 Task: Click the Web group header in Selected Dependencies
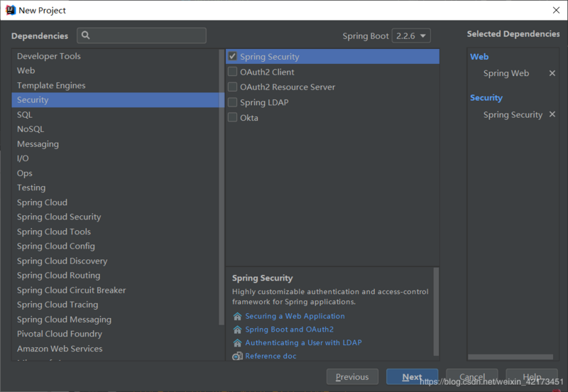[479, 57]
